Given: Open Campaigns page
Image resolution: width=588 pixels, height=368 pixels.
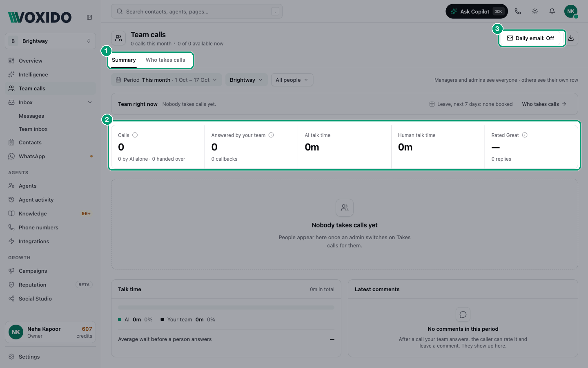Looking at the screenshot, I should (x=51, y=271).
